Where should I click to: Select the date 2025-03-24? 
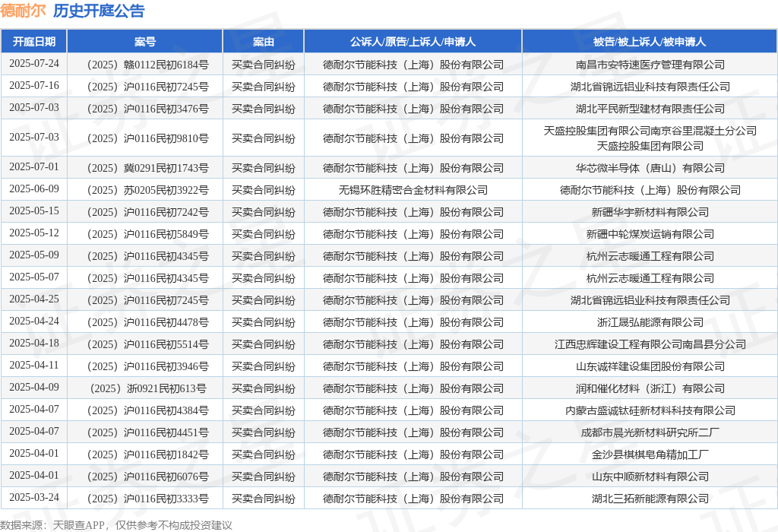[x=33, y=497]
